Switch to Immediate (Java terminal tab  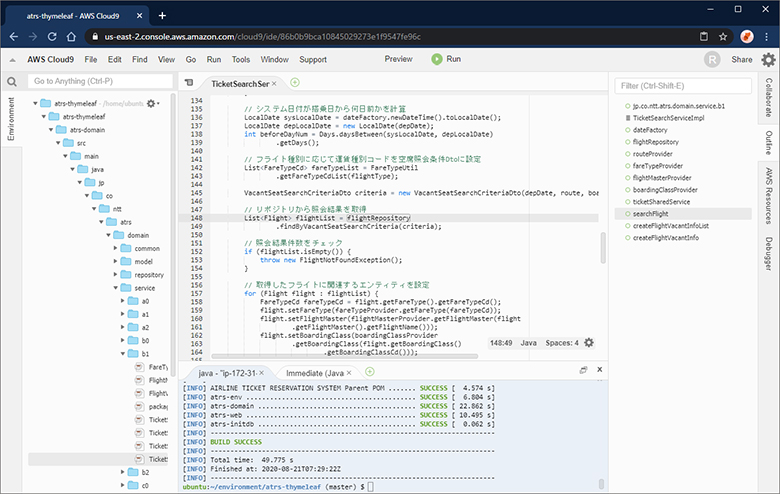[x=315, y=373]
